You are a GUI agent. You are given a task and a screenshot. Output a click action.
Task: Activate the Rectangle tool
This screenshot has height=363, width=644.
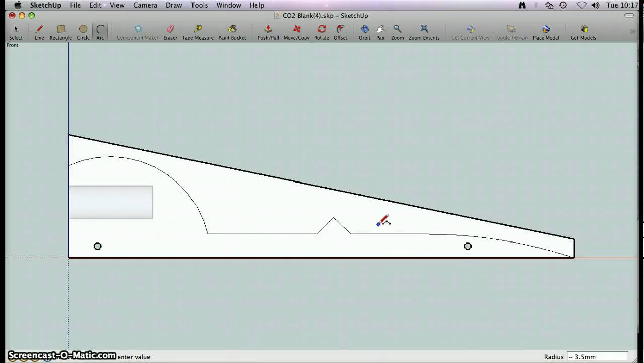[60, 29]
